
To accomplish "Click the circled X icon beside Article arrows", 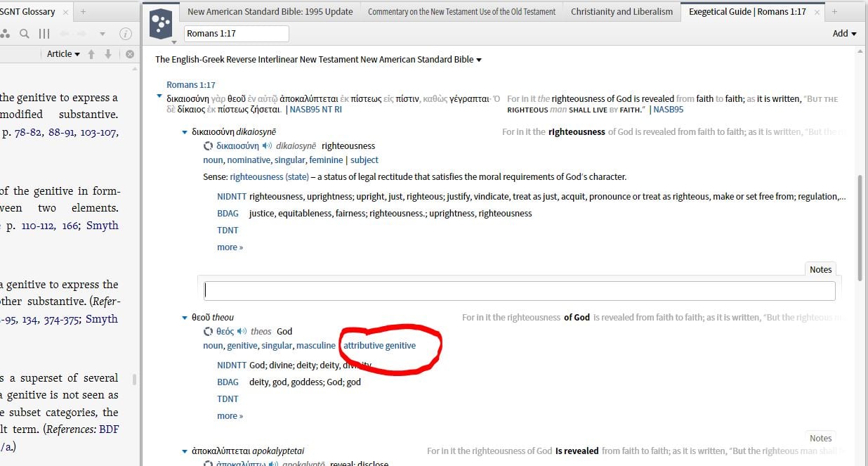I will 130,54.
